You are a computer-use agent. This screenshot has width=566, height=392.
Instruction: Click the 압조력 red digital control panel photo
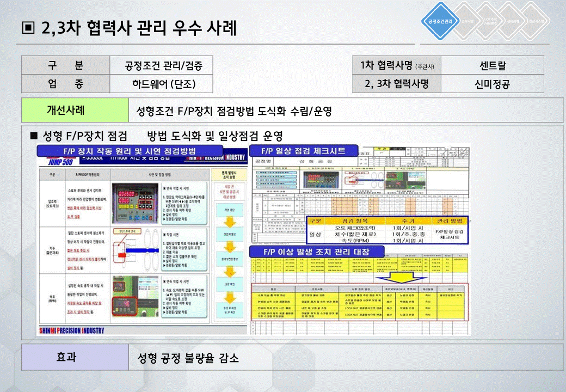[x=135, y=204]
